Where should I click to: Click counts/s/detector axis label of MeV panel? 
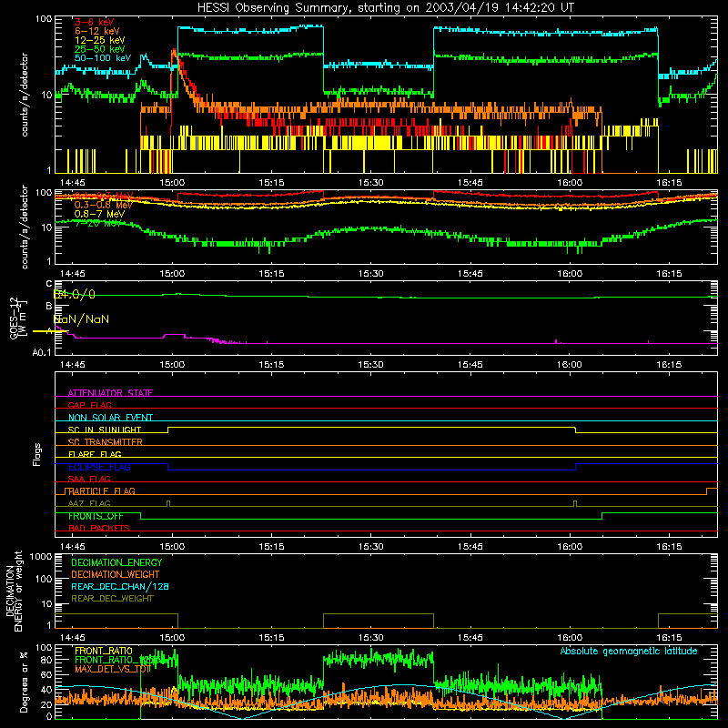[x=25, y=227]
